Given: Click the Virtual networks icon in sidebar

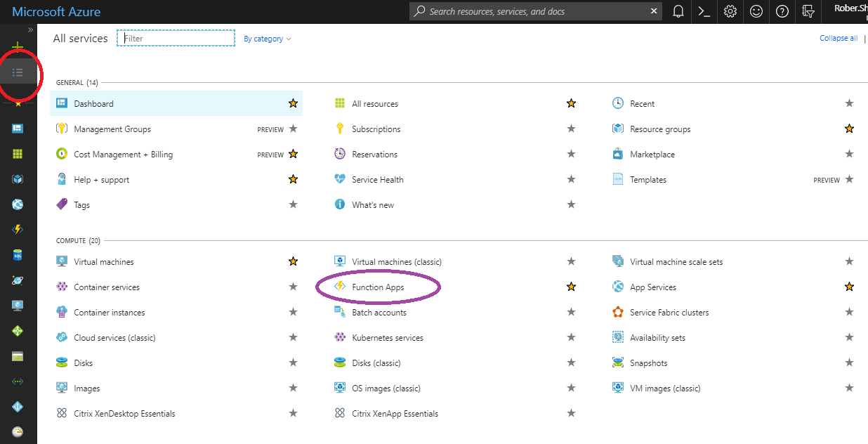Looking at the screenshot, I should point(18,381).
